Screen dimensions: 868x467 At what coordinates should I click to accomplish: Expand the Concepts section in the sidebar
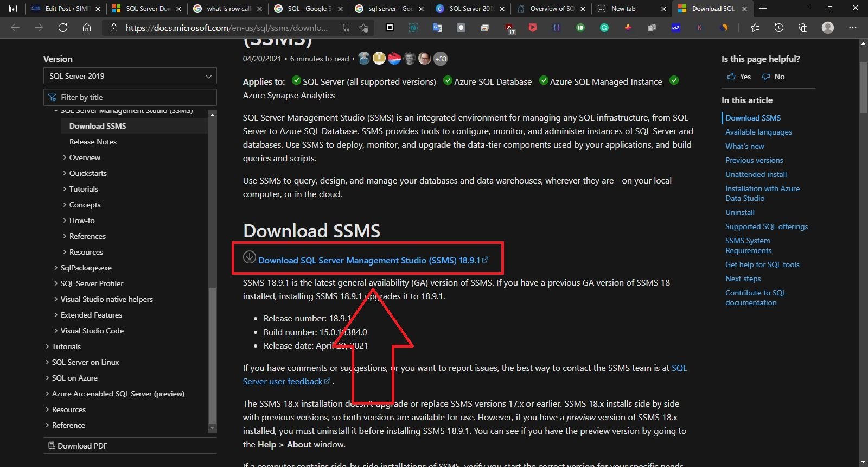coord(65,205)
